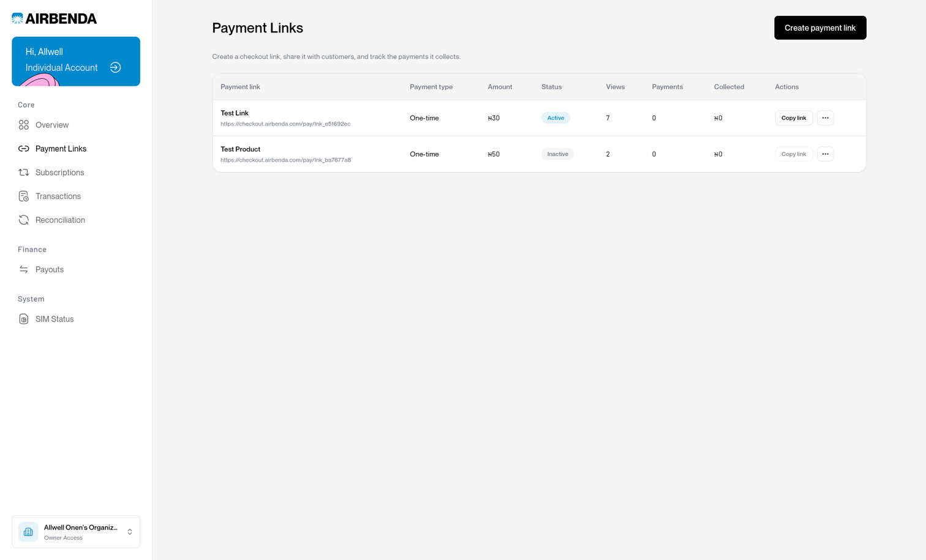
Task: Click the organization building icon
Action: point(28,532)
